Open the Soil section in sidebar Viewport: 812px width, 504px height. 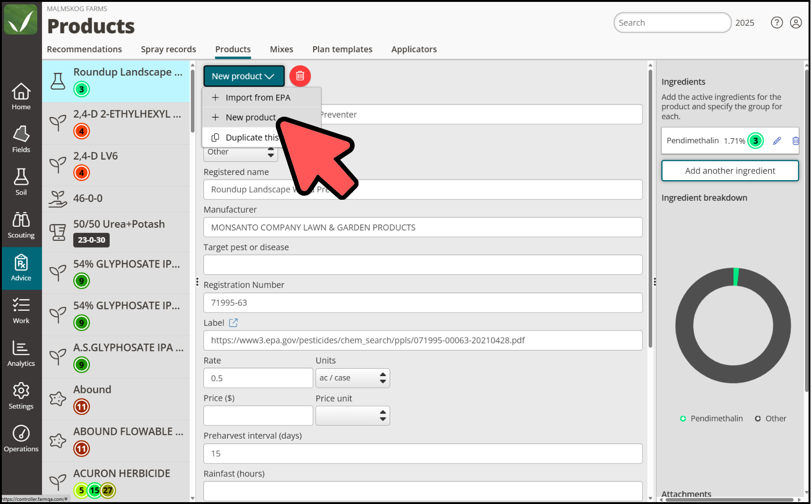click(x=21, y=182)
